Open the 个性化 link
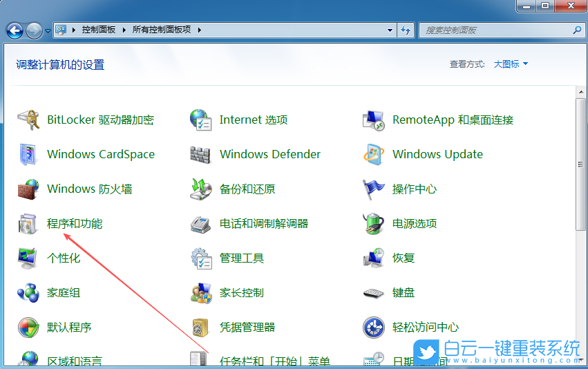This screenshot has width=588, height=369. tap(64, 258)
